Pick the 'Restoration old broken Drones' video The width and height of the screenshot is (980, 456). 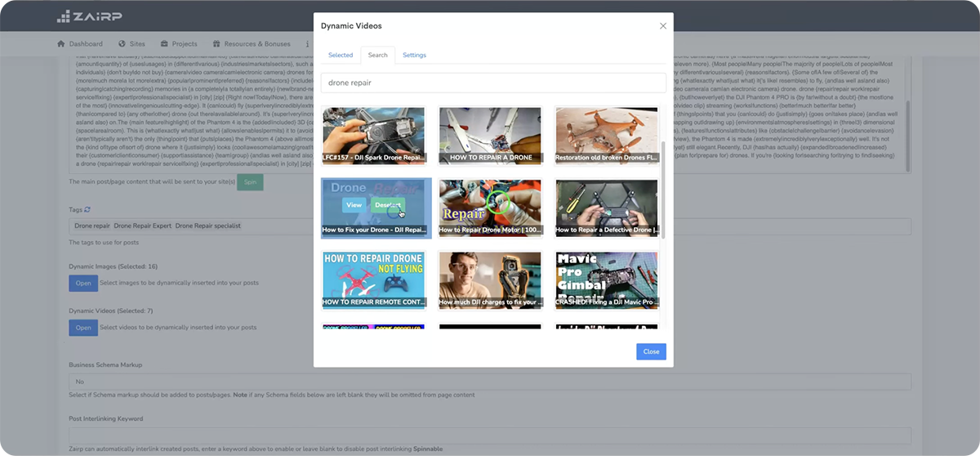[606, 135]
